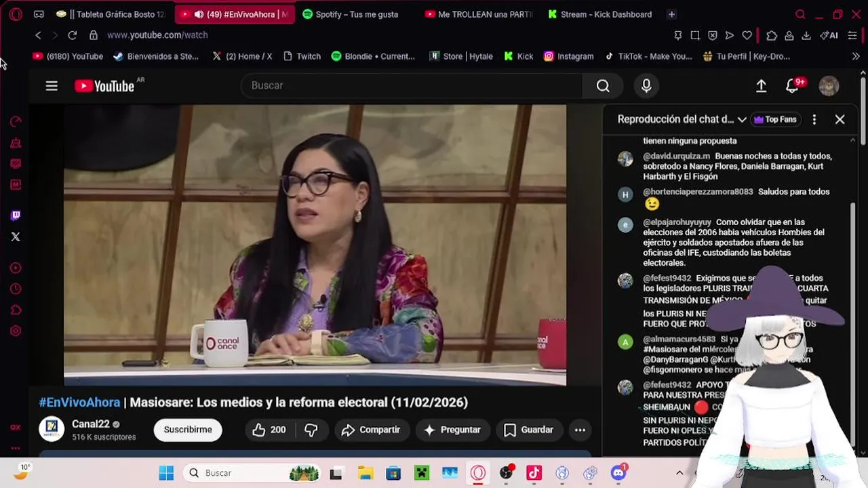
Task: Show hidden tray icons chevron
Action: pos(679,473)
